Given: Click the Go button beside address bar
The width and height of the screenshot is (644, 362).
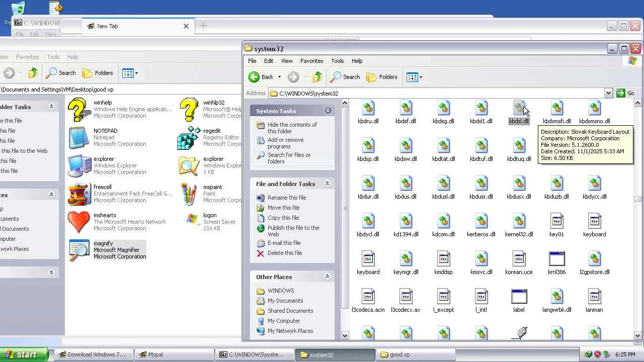Looking at the screenshot, I should coord(625,93).
